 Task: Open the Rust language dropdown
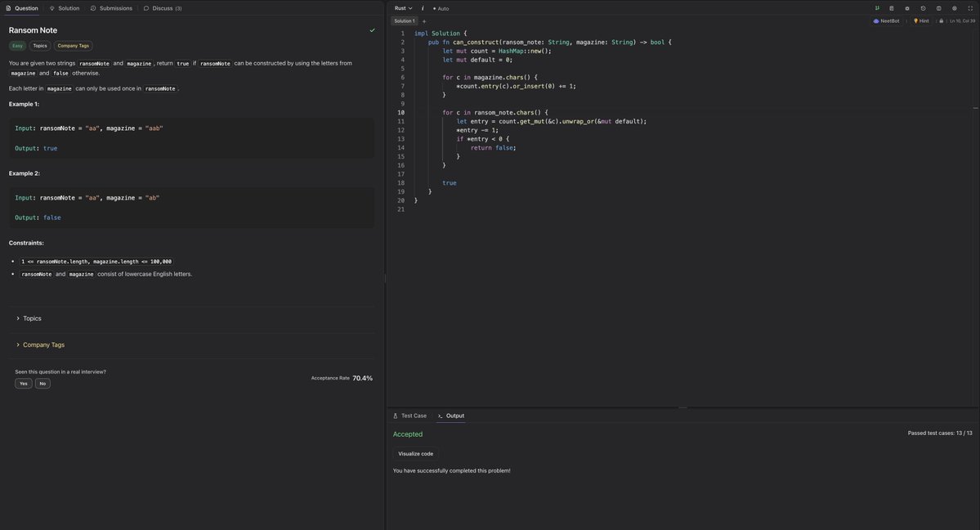pos(403,8)
